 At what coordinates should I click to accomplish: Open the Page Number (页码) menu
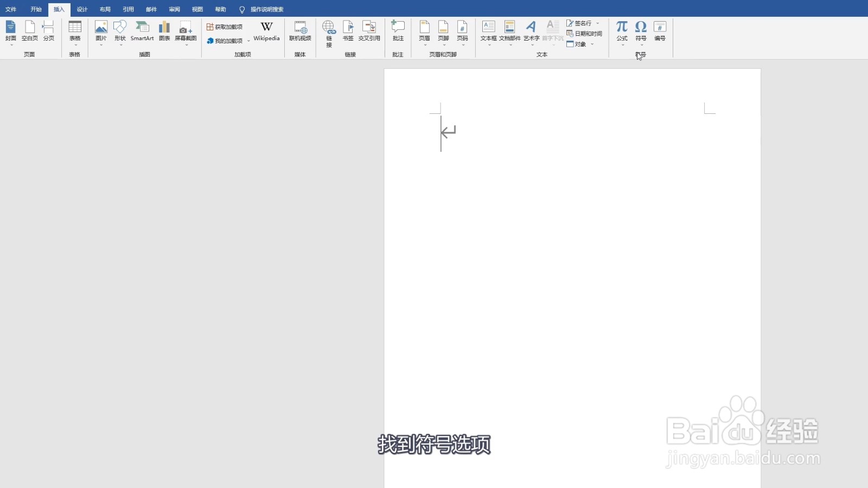coord(462,33)
